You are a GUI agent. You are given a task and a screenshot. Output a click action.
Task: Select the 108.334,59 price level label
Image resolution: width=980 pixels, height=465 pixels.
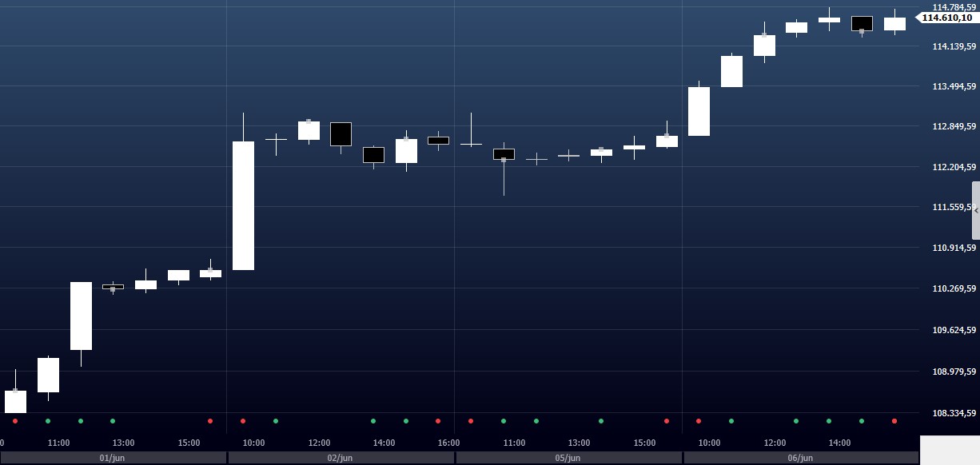[954, 413]
